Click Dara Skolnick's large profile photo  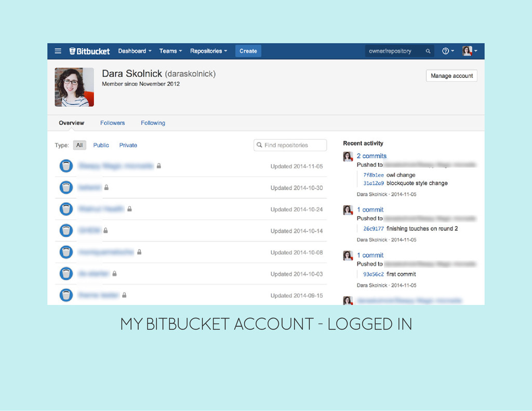(74, 87)
